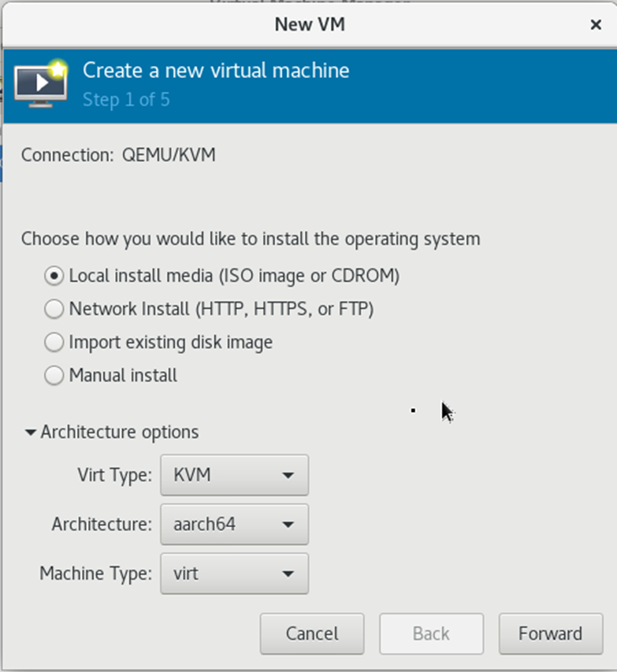
Task: Click the 'Create a new virtual machine' heading
Action: coord(216,71)
